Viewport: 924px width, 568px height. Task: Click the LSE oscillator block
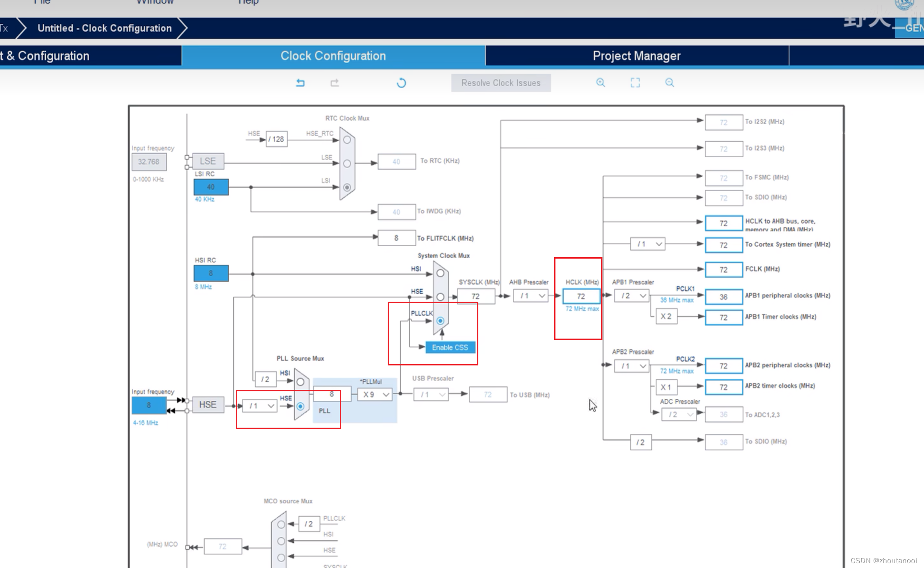click(x=208, y=161)
